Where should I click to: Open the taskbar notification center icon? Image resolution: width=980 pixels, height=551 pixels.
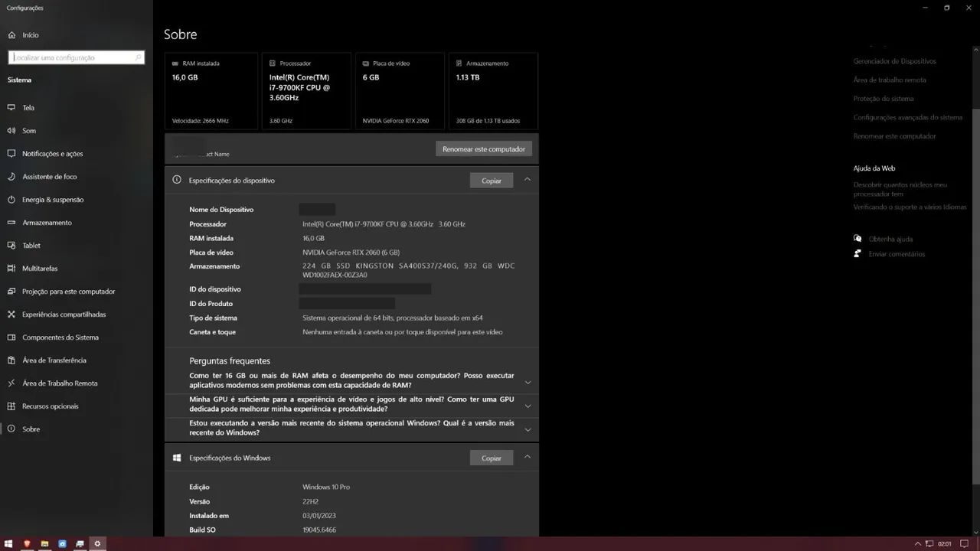coord(965,544)
